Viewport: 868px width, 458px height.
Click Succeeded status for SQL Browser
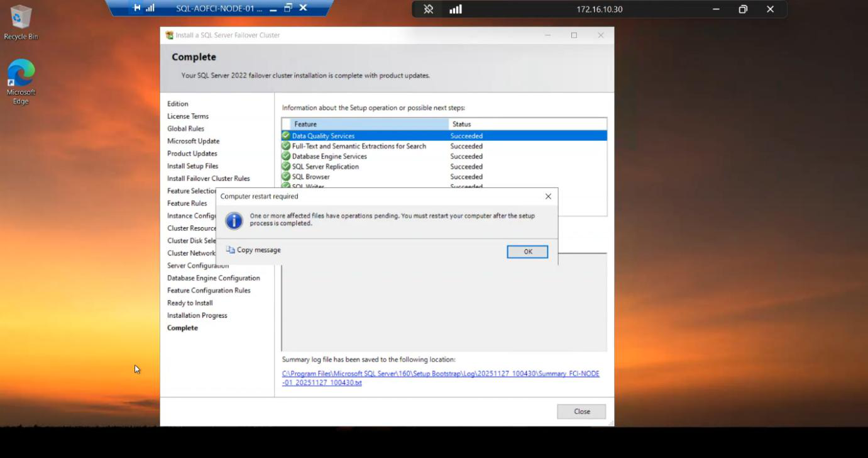pos(466,177)
